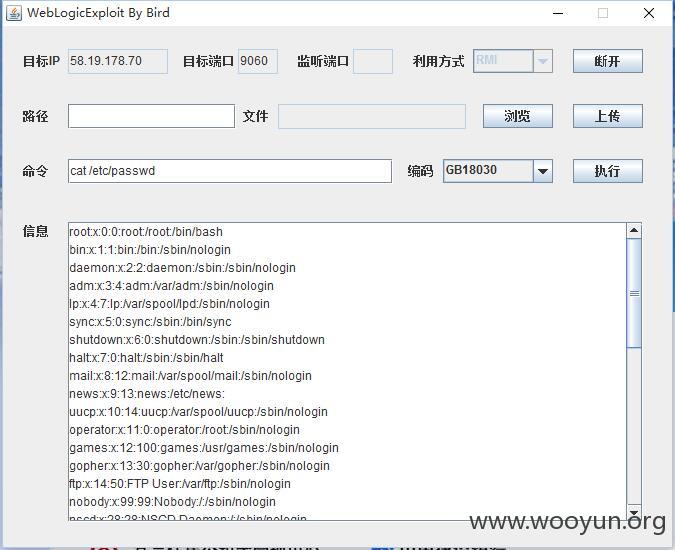Open the 编码 GB18030 encoding dropdown arrow

pos(542,171)
